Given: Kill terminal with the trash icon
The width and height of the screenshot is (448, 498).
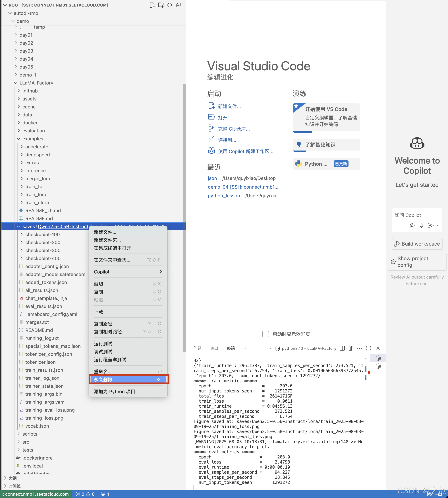Looking at the screenshot, I should point(351,348).
